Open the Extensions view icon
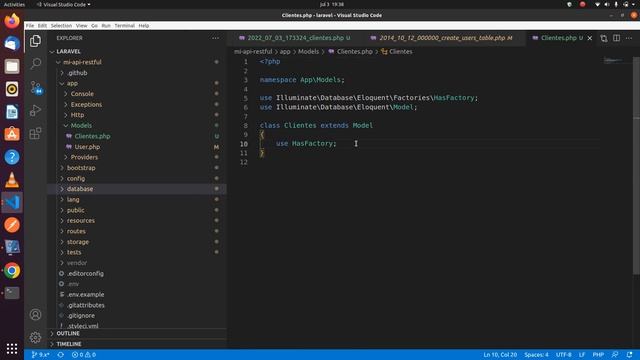Image resolution: width=640 pixels, height=360 pixels. pyautogui.click(x=36, y=133)
